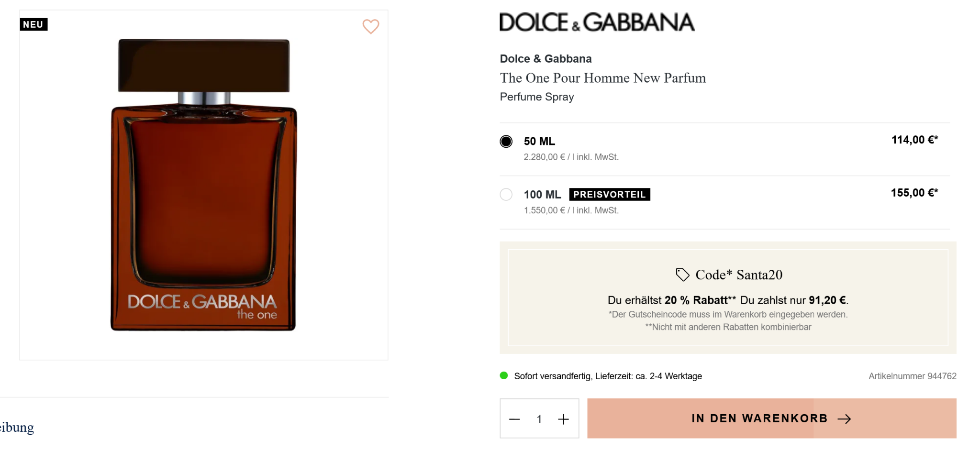Viewport: 980px width, 451px height.
Task: Open the Dolce & Gabbana brand name link
Action: click(x=546, y=59)
